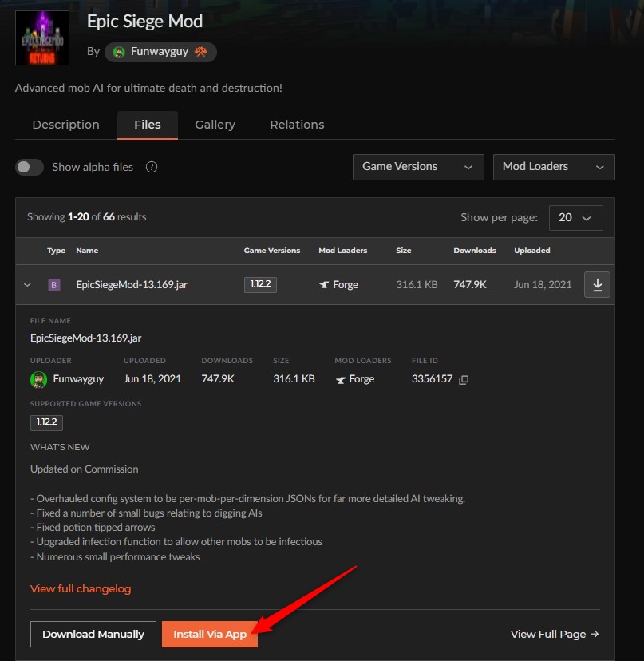Open the Gallery tab
The width and height of the screenshot is (644, 661).
215,125
